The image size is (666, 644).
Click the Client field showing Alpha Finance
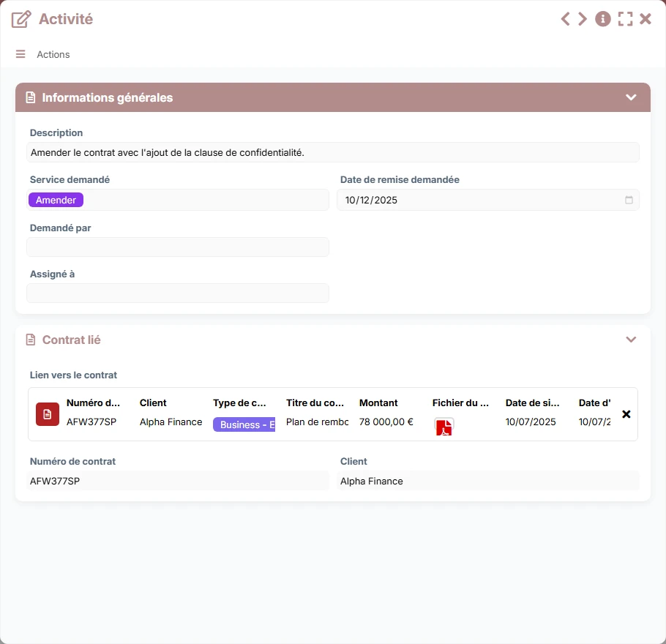pyautogui.click(x=487, y=481)
